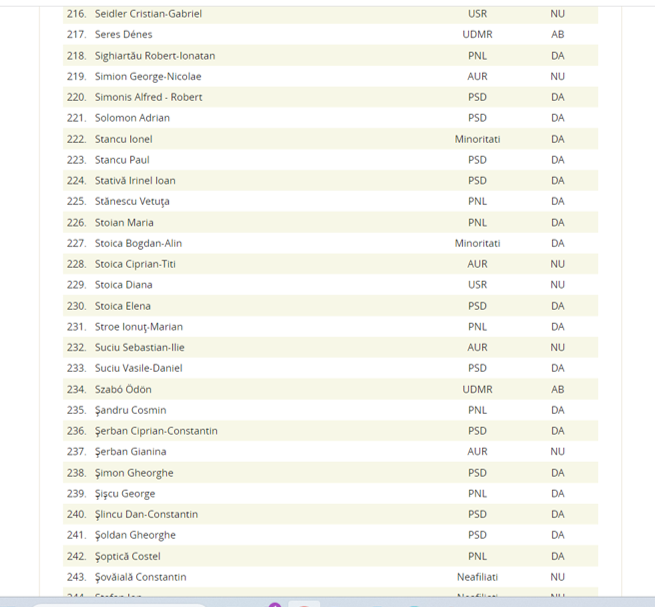
Task: Open Șovăială Constantin's entry
Action: [140, 577]
